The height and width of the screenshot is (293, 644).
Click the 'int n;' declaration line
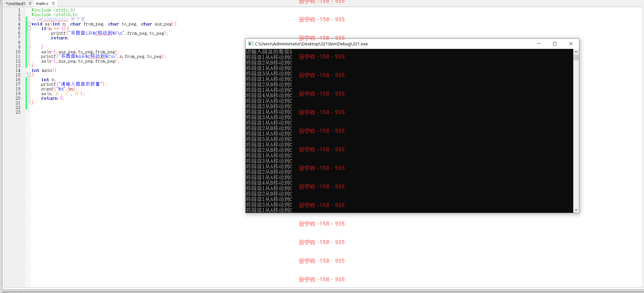[x=49, y=80]
